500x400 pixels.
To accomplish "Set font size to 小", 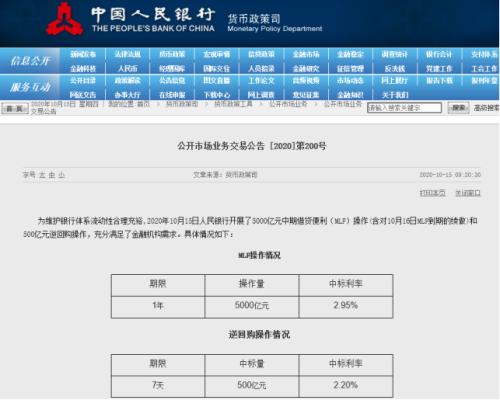I will click(61, 175).
